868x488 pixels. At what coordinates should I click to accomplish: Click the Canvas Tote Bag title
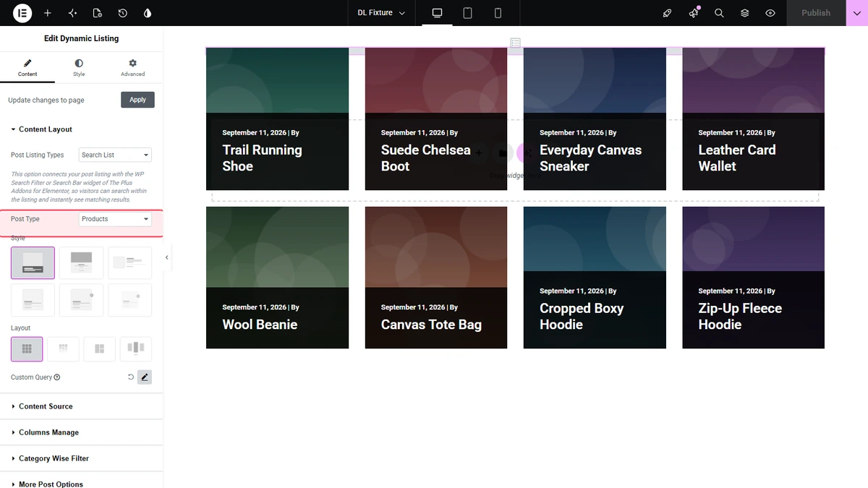coord(431,325)
